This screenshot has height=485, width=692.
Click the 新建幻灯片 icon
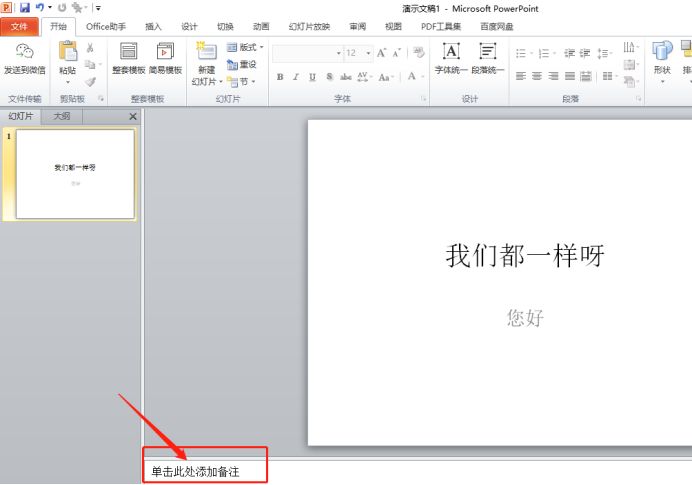pyautogui.click(x=206, y=52)
